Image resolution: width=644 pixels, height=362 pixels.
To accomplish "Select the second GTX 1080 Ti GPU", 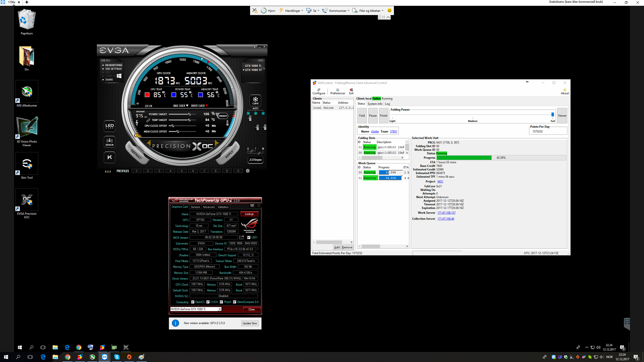I will 253,70.
